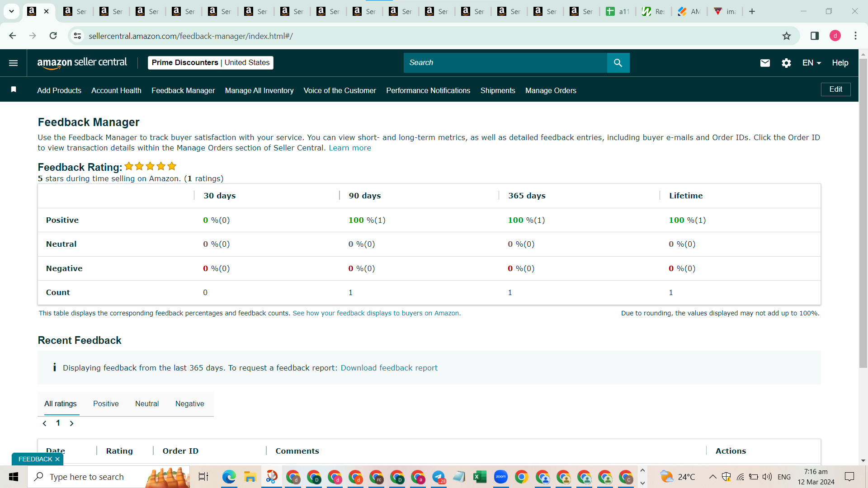Click the current page number 1
Image resolution: width=868 pixels, height=488 pixels.
[x=58, y=423]
